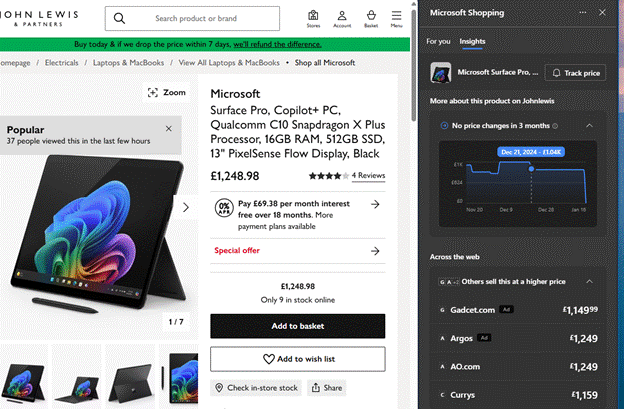Screen dimensions: 624x409
Task: Click the search product or brand field
Action: tap(192, 18)
